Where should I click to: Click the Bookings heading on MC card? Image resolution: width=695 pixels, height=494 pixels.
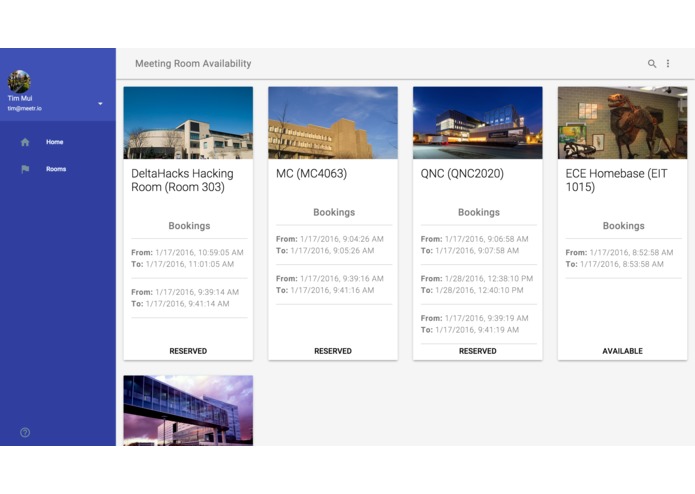tap(334, 212)
